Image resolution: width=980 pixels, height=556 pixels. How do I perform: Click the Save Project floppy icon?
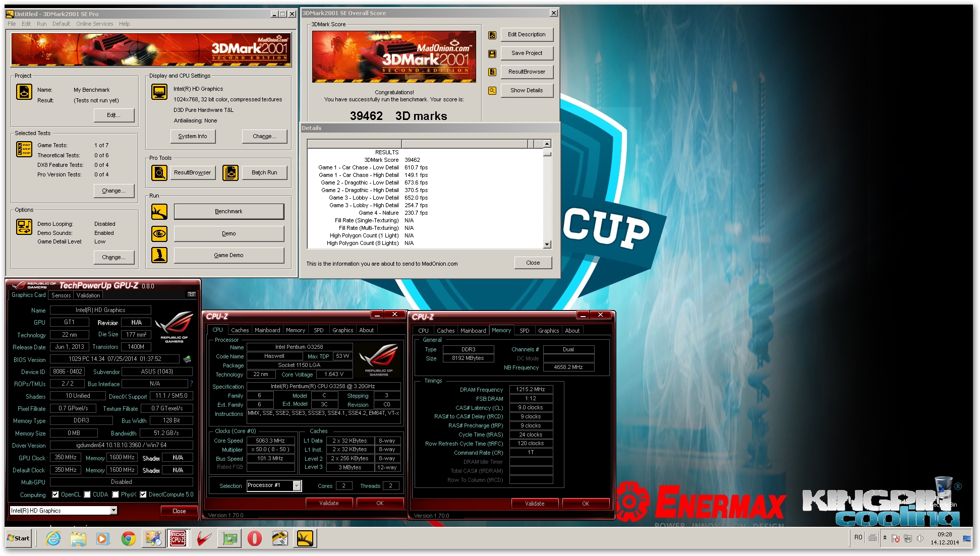click(492, 53)
